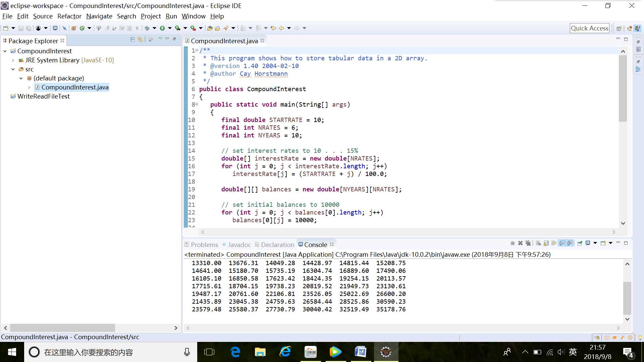Click the Quick Access input field

click(x=590, y=28)
